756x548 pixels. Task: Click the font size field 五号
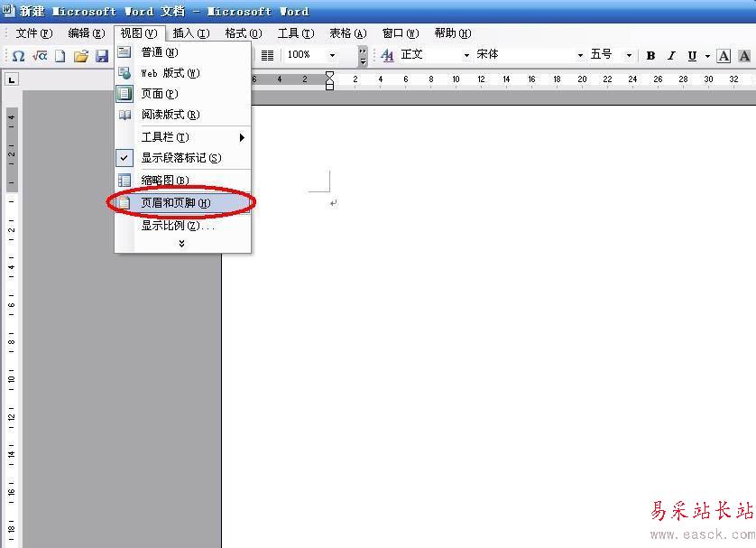(x=605, y=55)
